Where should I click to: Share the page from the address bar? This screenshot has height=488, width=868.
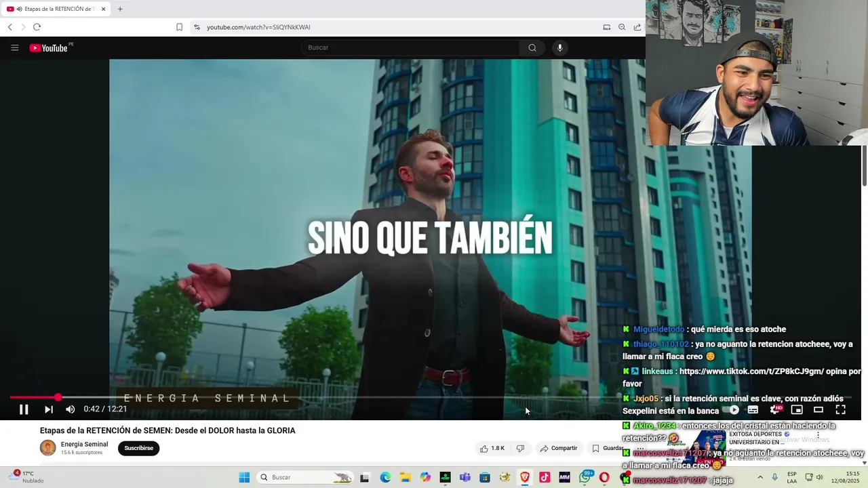(x=637, y=27)
